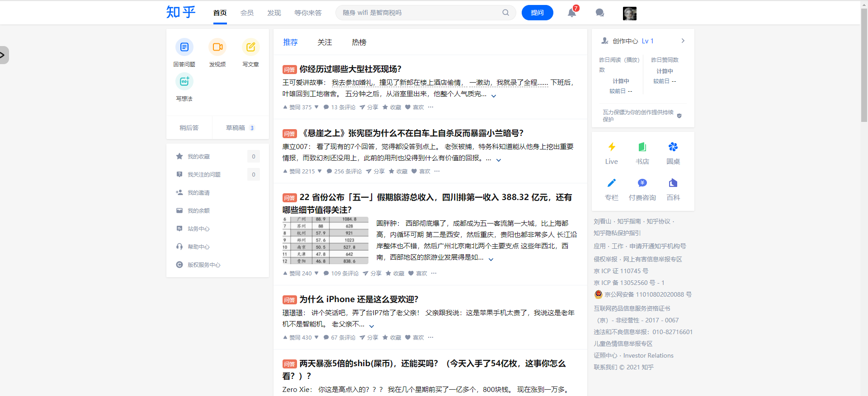868x396 pixels.
Task: Open 我的收藏 in sidebar
Action: click(x=217, y=156)
